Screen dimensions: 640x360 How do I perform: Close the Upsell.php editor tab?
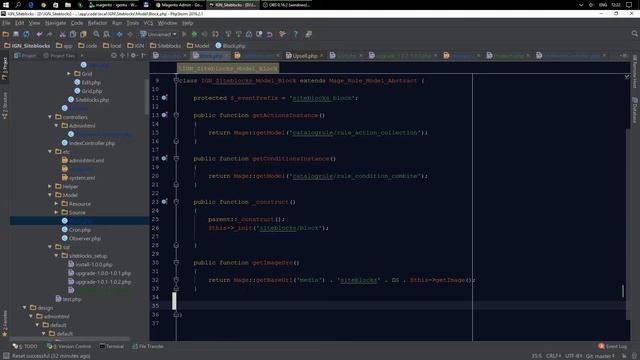click(x=322, y=56)
